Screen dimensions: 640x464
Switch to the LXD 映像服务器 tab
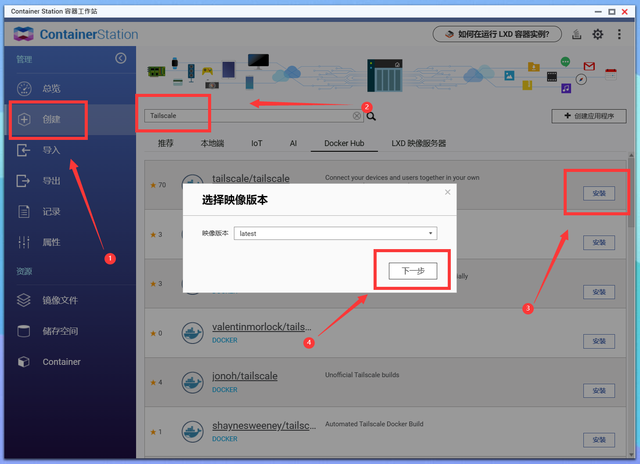(419, 143)
